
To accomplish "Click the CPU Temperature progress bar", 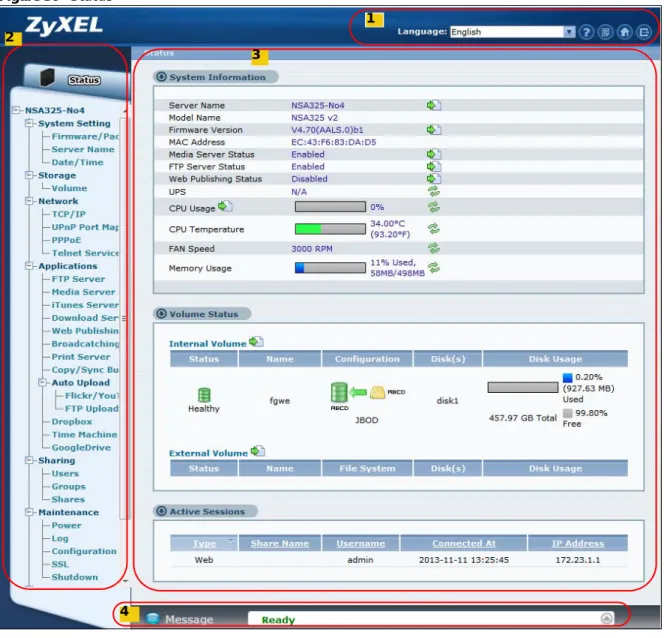I will point(330,229).
